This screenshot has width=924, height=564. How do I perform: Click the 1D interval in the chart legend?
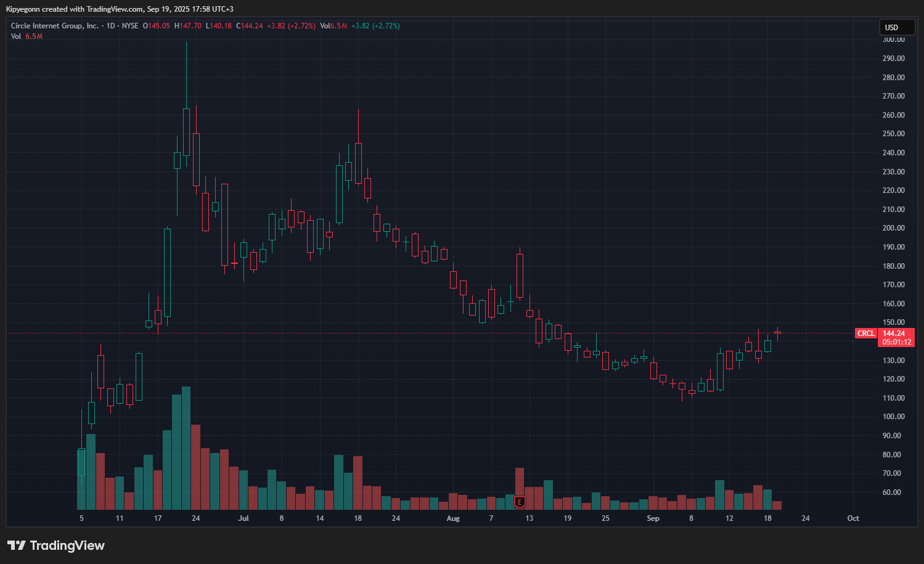pos(111,26)
